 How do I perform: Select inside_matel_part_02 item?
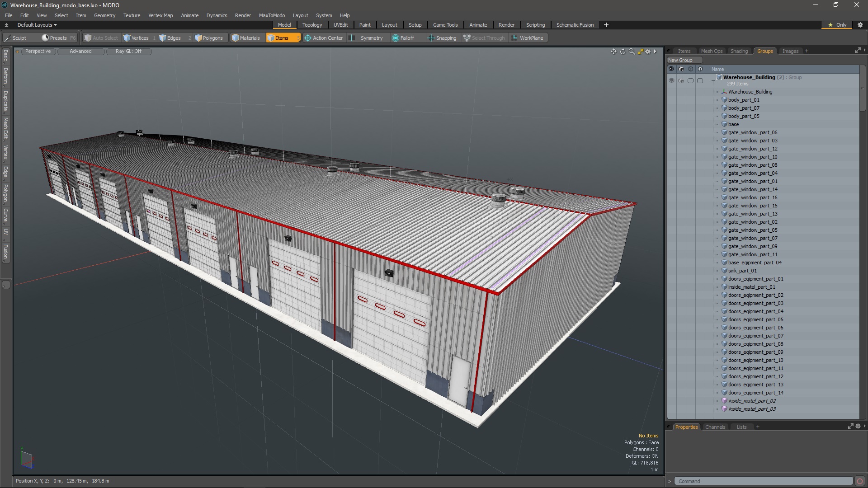pyautogui.click(x=752, y=401)
